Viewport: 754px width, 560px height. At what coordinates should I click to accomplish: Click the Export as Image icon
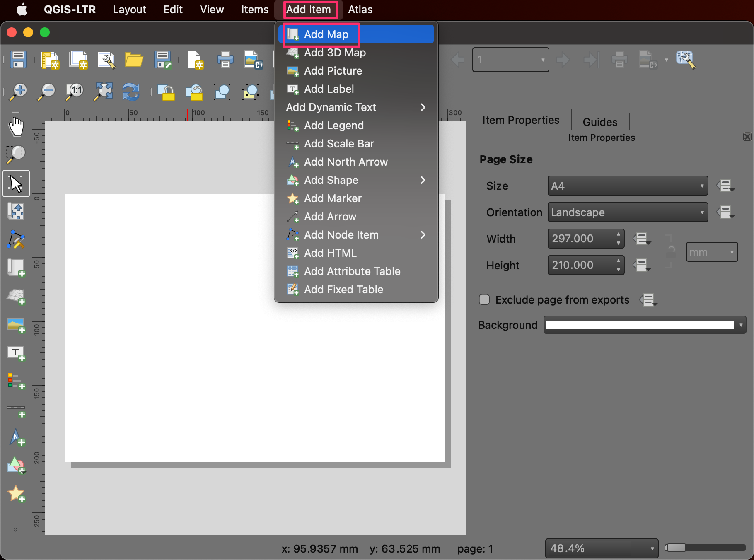(x=254, y=60)
